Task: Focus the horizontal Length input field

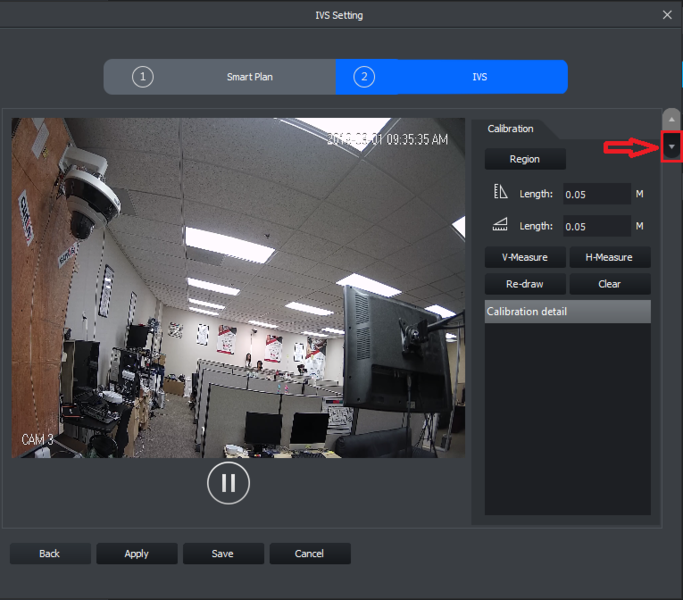Action: (596, 226)
